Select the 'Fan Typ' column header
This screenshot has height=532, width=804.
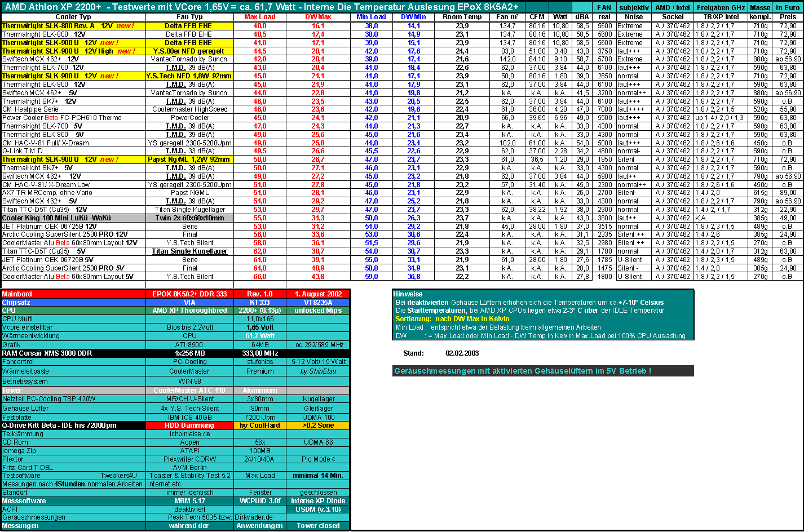[189, 17]
